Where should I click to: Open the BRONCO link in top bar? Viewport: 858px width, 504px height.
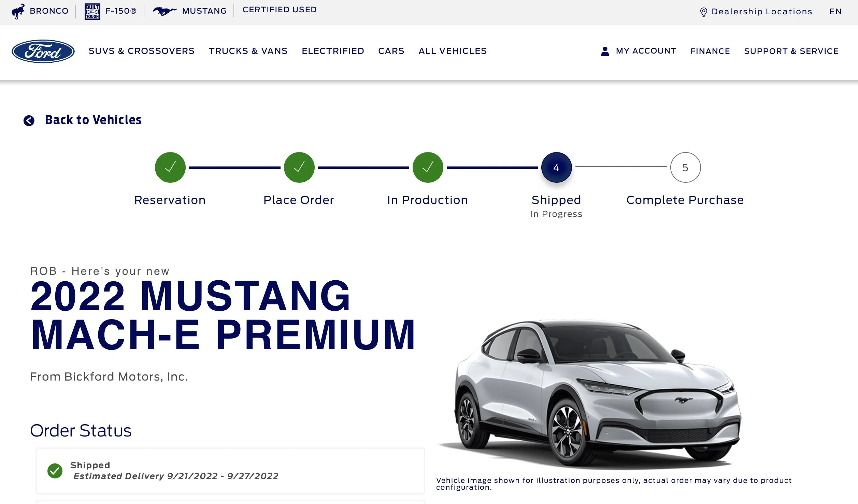[49, 11]
